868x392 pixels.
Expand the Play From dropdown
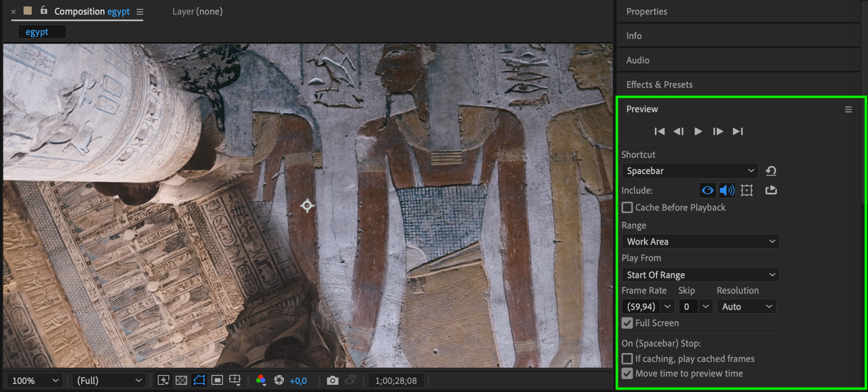click(x=700, y=275)
